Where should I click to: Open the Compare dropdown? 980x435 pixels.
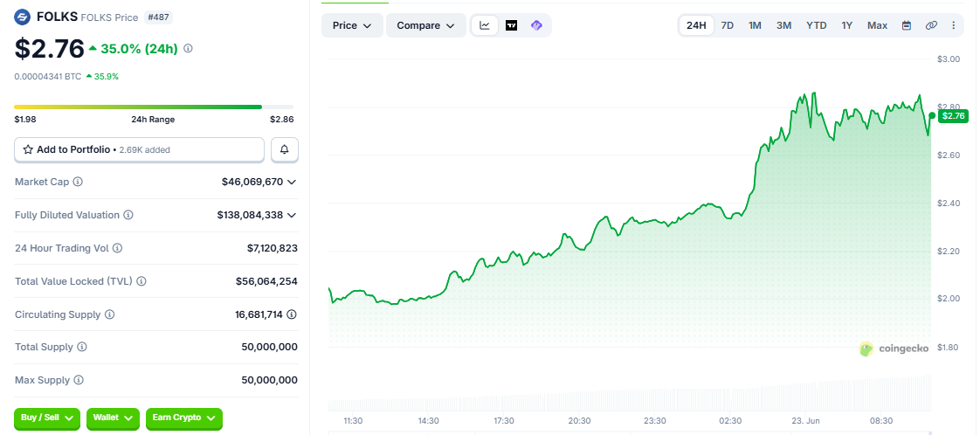[426, 25]
